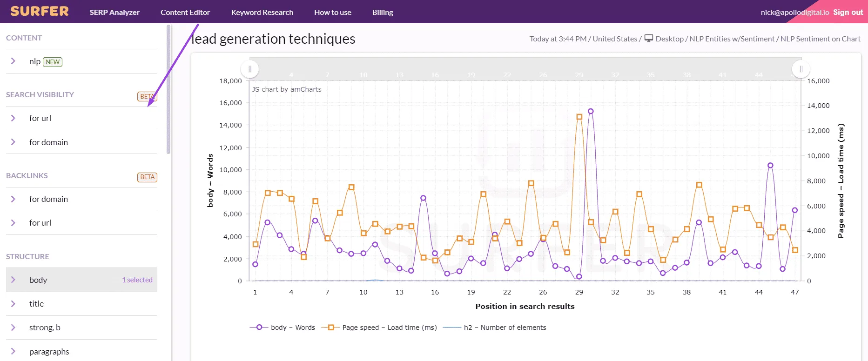Expand Search Visibility for url chevron
The width and height of the screenshot is (868, 361).
pyautogui.click(x=13, y=118)
